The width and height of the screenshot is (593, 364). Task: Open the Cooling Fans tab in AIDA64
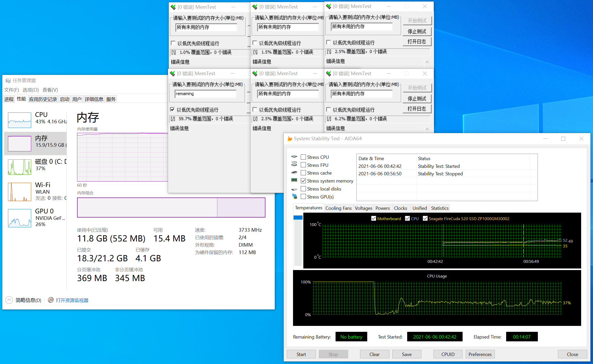point(338,208)
